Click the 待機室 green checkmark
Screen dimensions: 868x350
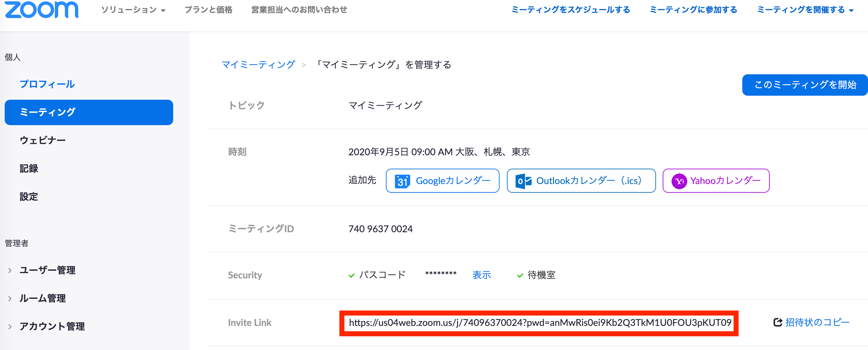[520, 275]
